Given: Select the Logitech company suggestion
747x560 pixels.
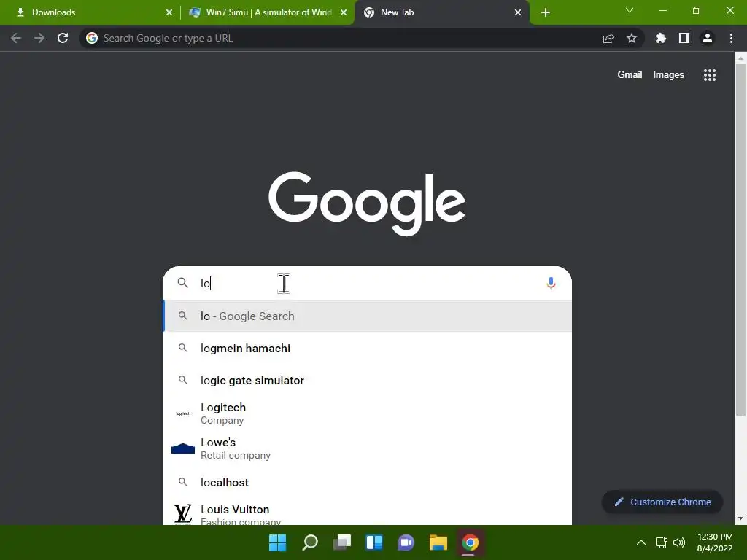Looking at the screenshot, I should 368,413.
